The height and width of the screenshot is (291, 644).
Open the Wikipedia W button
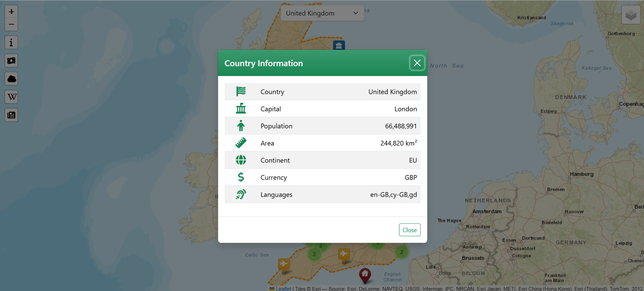[x=11, y=97]
